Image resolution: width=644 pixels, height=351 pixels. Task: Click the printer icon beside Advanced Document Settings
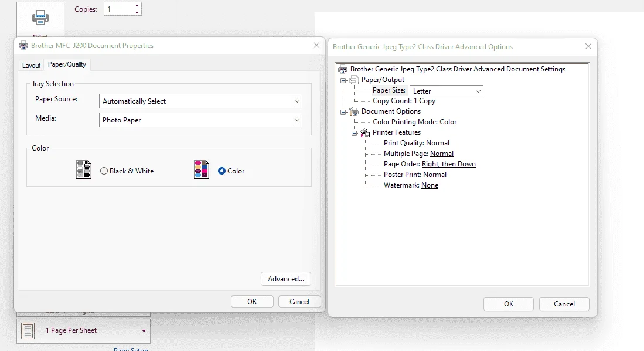point(343,69)
